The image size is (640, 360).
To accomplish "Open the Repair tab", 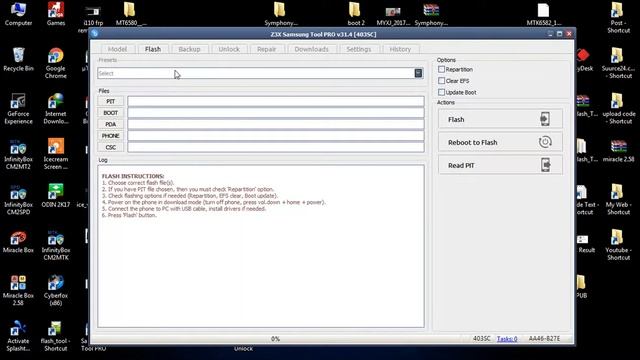I will point(267,49).
